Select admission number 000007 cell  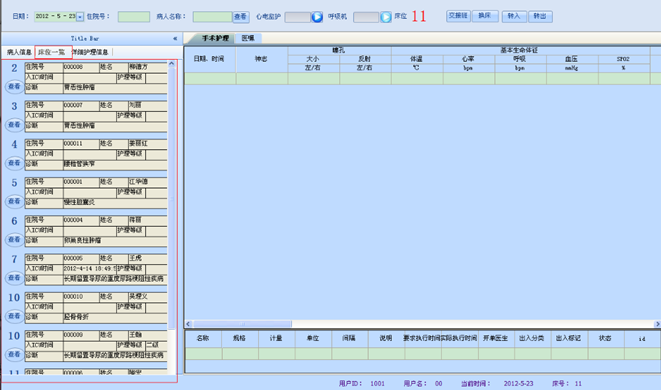[x=81, y=105]
